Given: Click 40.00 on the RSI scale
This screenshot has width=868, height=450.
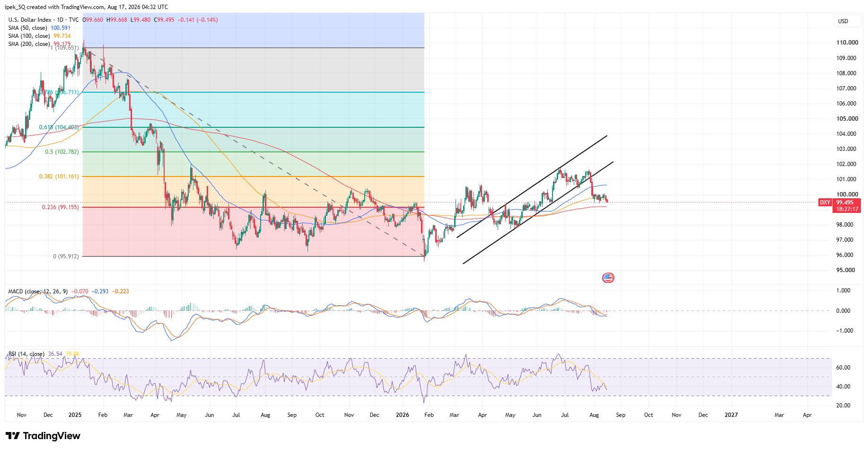Looking at the screenshot, I should pyautogui.click(x=843, y=387).
